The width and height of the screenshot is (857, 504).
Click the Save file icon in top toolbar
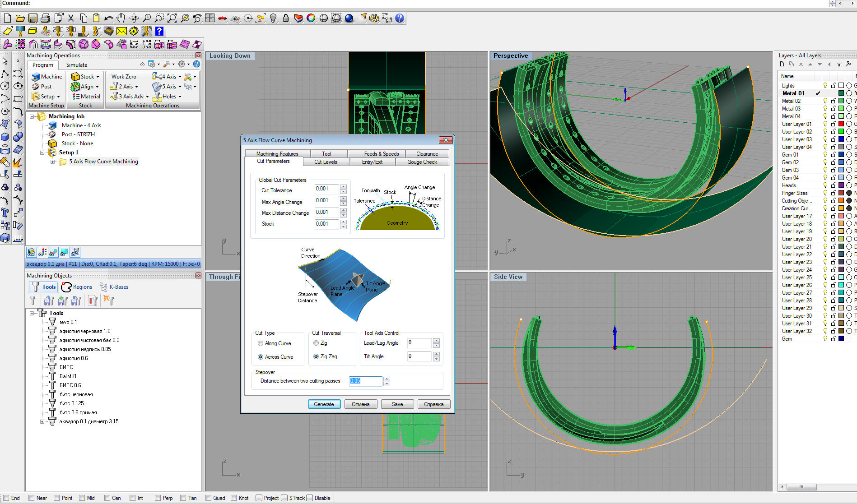tap(33, 18)
